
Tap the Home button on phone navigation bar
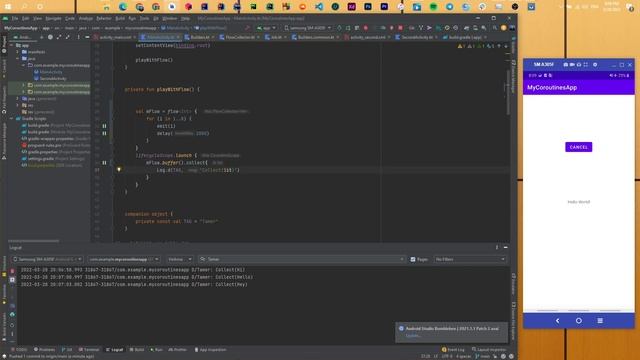tap(579, 321)
